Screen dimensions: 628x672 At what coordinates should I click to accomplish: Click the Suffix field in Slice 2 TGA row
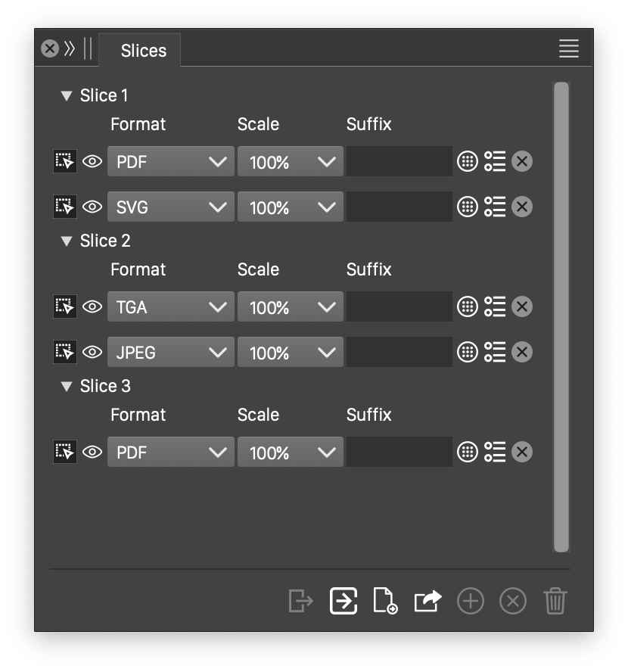pos(399,306)
